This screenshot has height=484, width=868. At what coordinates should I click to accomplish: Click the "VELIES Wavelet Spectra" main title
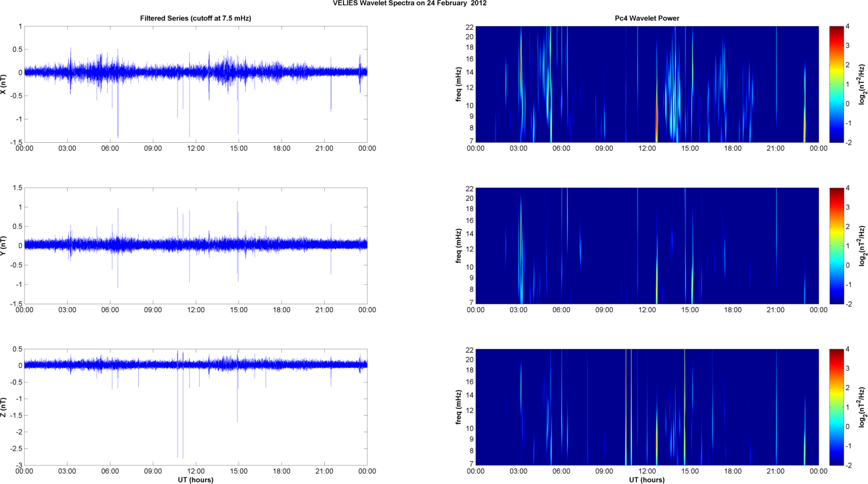point(410,3)
